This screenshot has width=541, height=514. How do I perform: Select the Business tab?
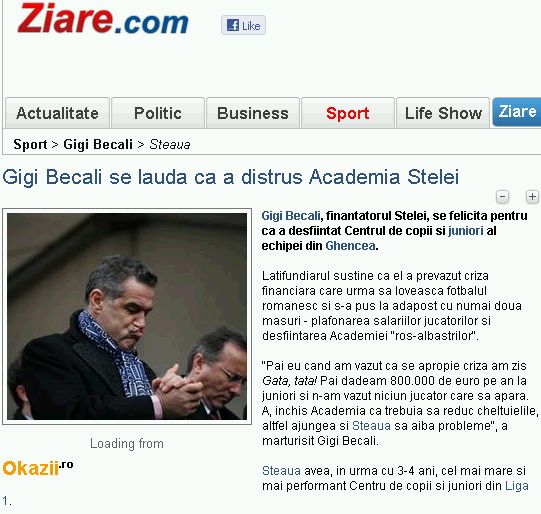click(x=253, y=113)
